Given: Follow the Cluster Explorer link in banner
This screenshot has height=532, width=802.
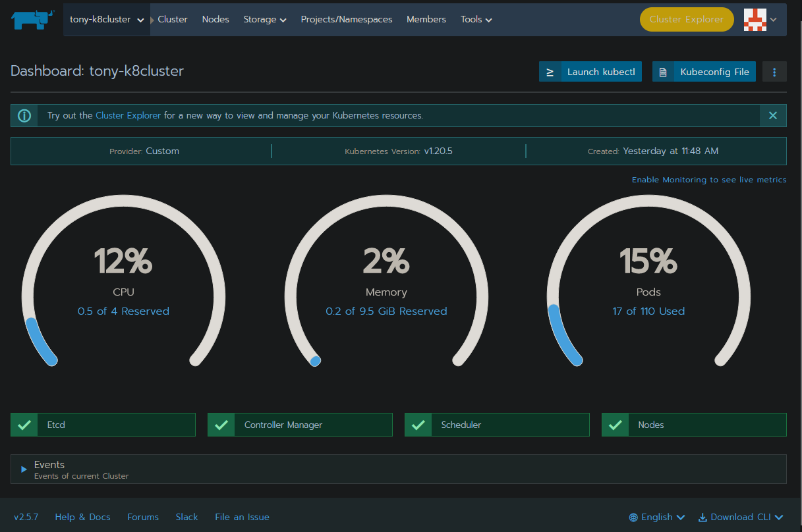Looking at the screenshot, I should [x=128, y=115].
